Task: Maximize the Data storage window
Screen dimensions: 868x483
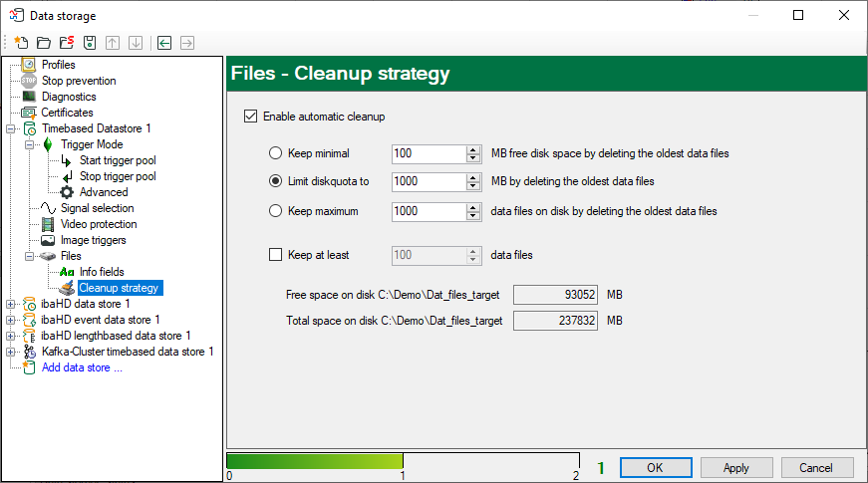Action: [798, 15]
